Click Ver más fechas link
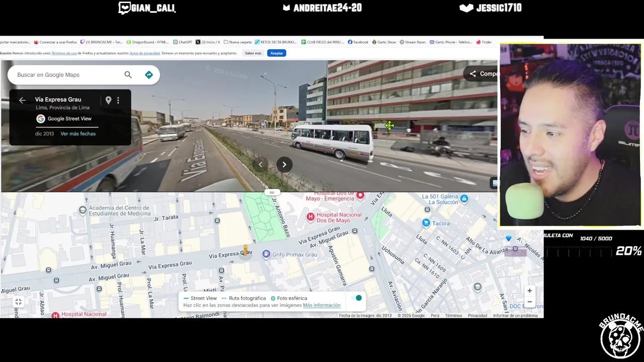 [x=78, y=134]
